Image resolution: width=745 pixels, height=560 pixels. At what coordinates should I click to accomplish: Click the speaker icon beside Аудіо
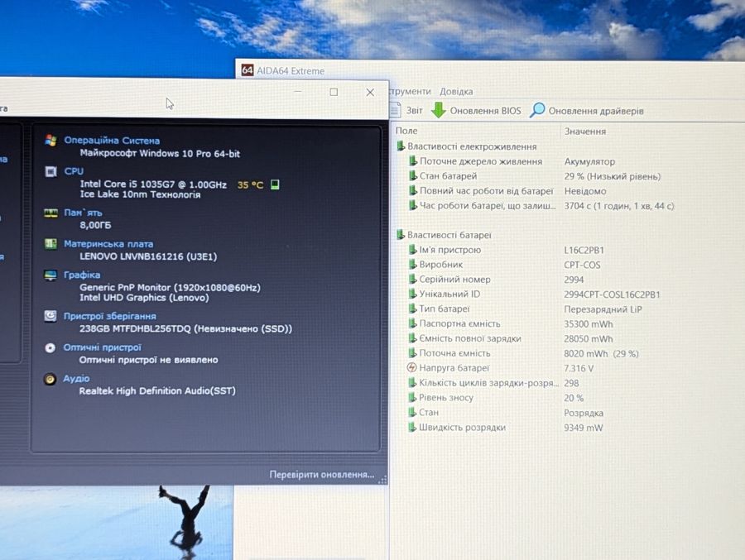[50, 379]
